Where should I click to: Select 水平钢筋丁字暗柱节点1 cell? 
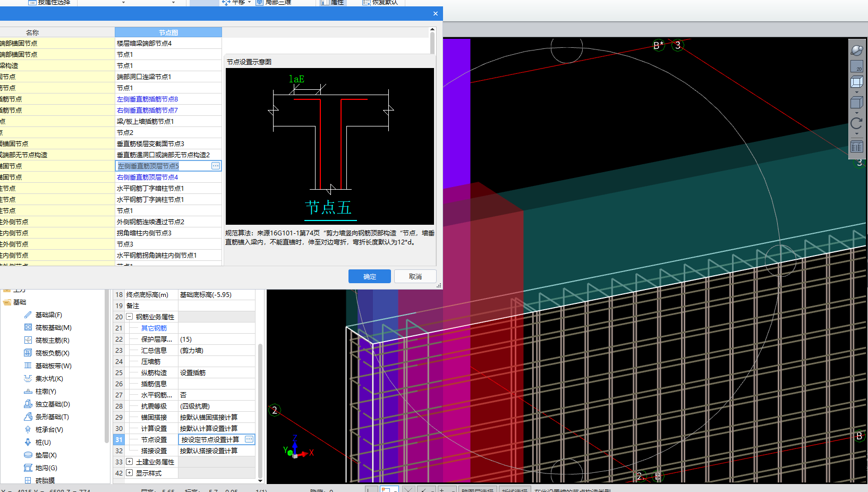168,189
